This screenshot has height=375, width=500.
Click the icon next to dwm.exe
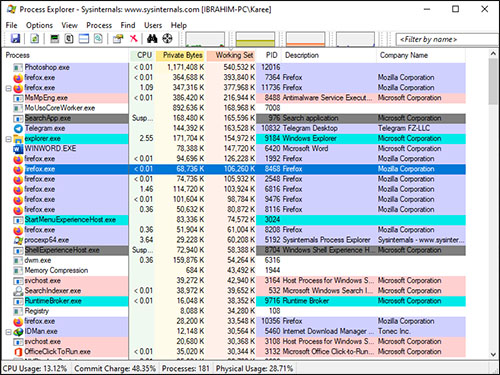tap(18, 260)
